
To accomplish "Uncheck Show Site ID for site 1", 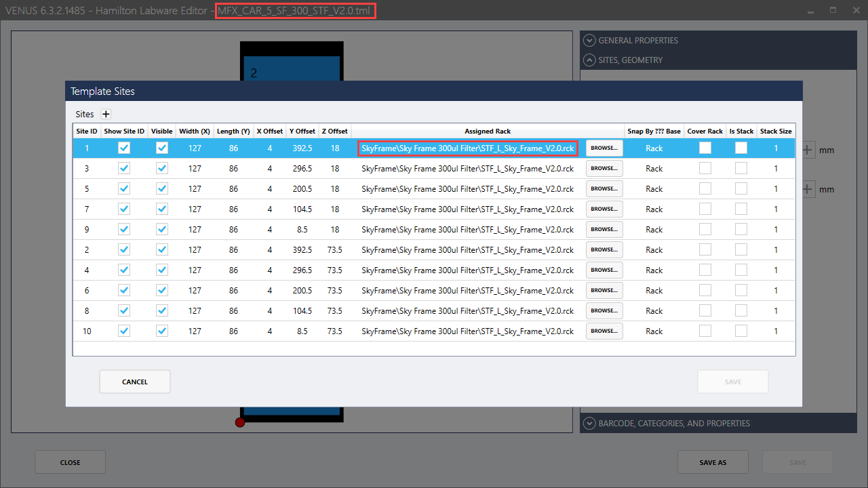I will (x=124, y=148).
